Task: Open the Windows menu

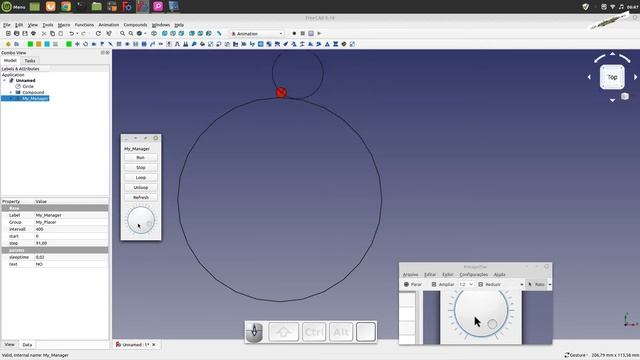Action: coord(161,25)
